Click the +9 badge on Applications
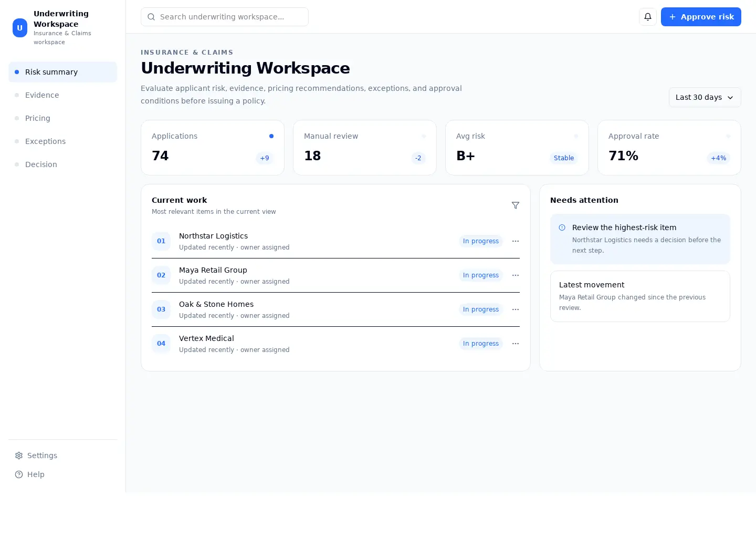This screenshot has width=756, height=538. (265, 158)
